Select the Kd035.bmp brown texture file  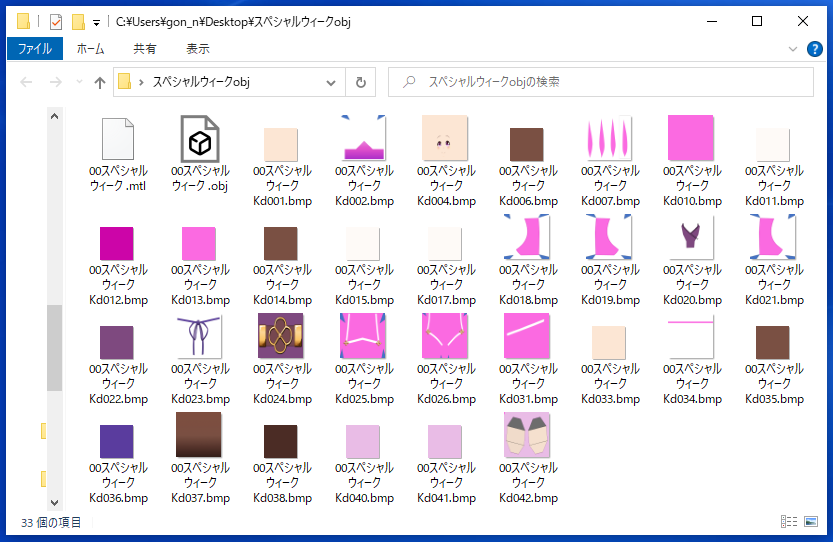pos(773,342)
